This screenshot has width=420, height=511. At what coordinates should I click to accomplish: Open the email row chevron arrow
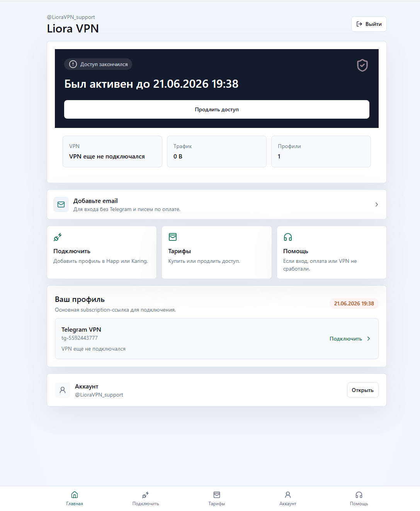click(x=377, y=204)
